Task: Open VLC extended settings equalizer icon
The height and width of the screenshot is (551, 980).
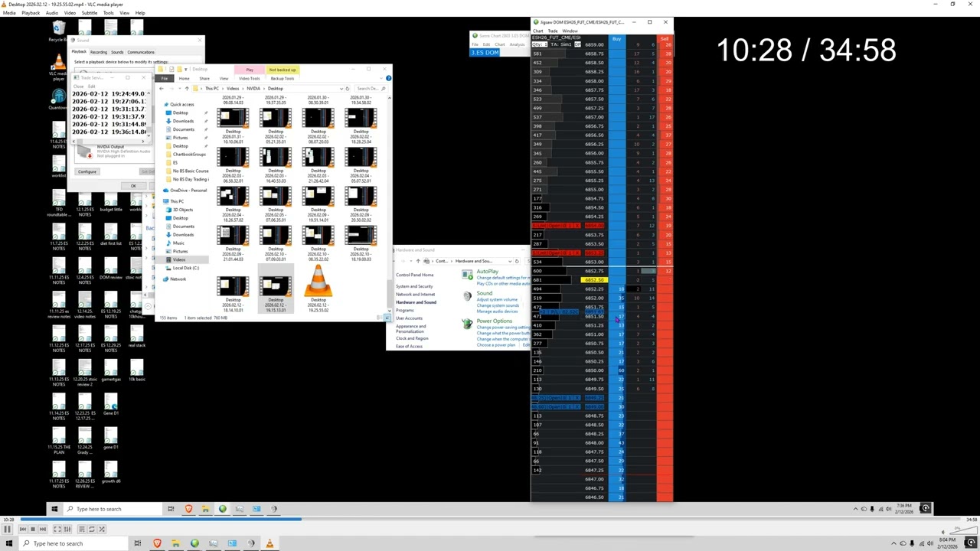Action: [x=67, y=529]
